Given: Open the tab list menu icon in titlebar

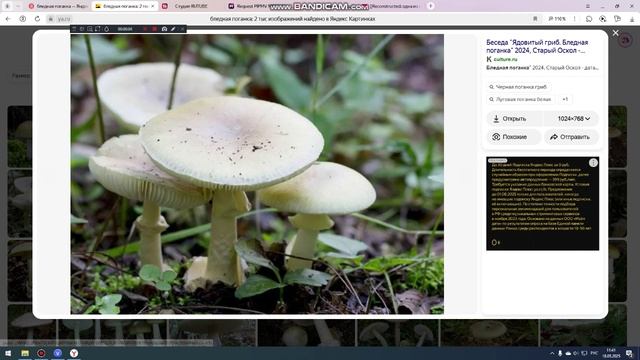Looking at the screenshot, I should click(588, 6).
